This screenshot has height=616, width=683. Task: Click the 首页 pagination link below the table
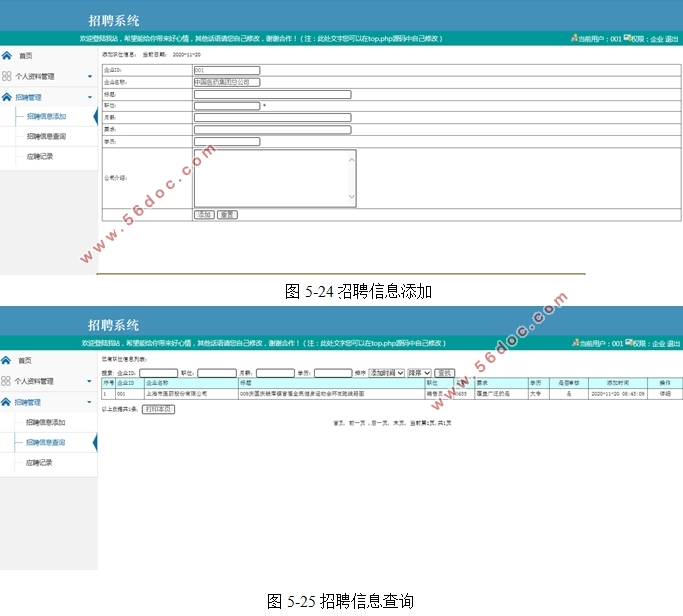coord(339,423)
